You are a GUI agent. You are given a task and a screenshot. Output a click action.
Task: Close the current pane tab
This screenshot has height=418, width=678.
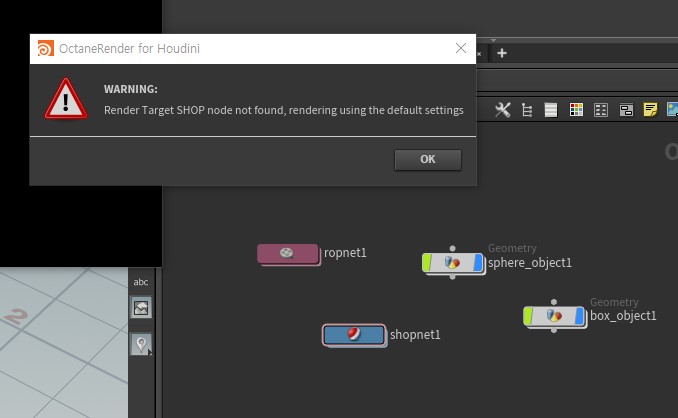point(479,54)
